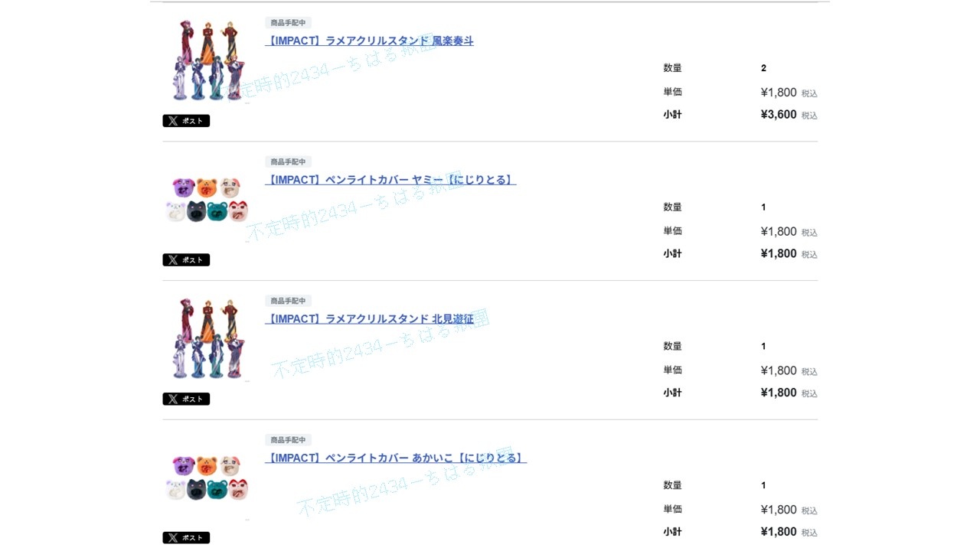Viewport: 980px width, 551px height.
Task: Open the ラメアクリルスタンド 風楽奏斗 product link
Action: pyautogui.click(x=370, y=41)
